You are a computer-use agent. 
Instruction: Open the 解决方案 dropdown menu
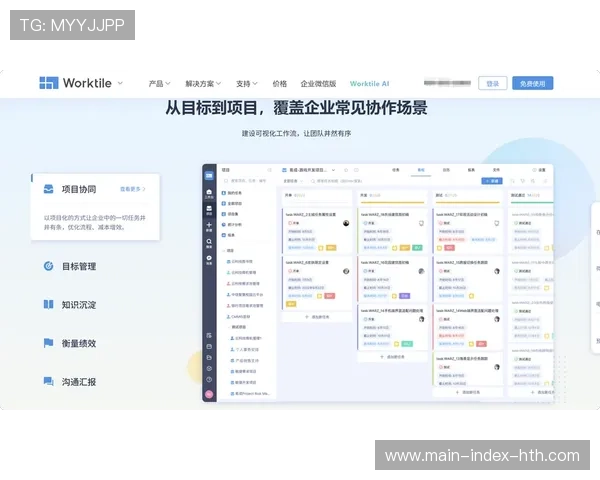203,83
